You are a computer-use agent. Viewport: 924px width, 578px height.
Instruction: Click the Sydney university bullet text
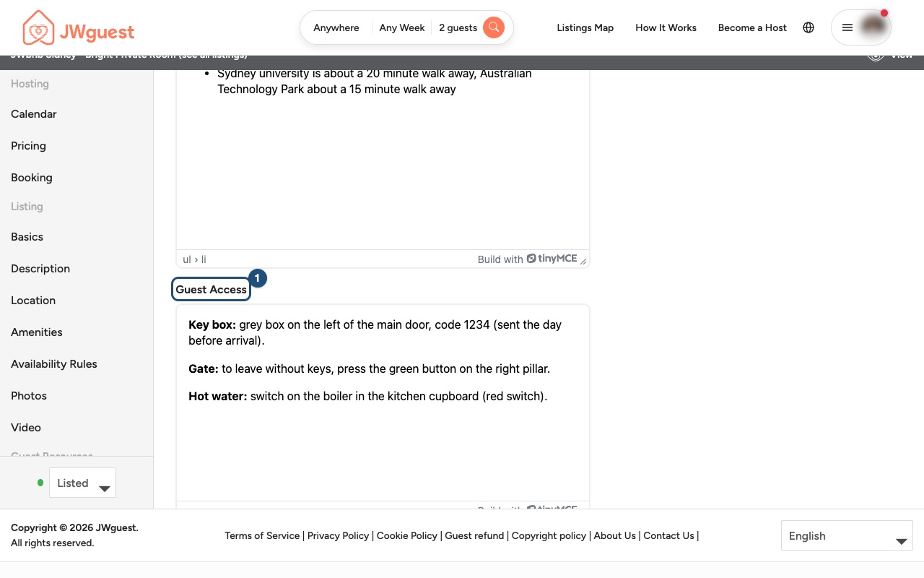click(x=374, y=82)
